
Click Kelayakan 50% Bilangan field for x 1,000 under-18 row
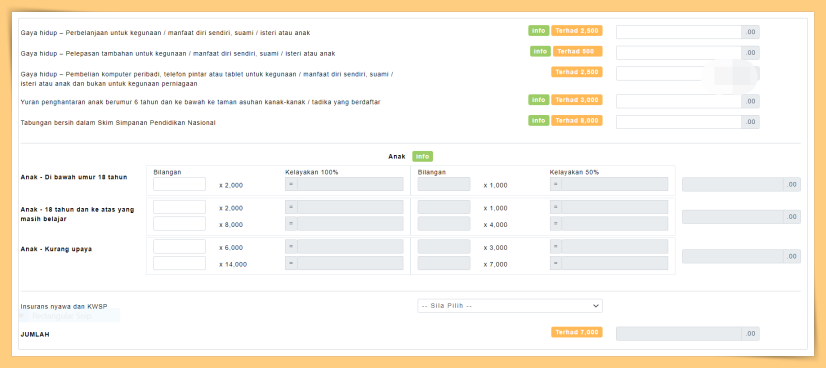coord(444,184)
